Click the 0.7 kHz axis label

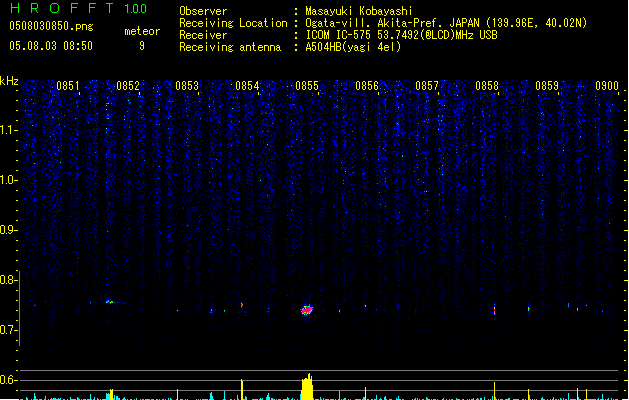coord(9,330)
